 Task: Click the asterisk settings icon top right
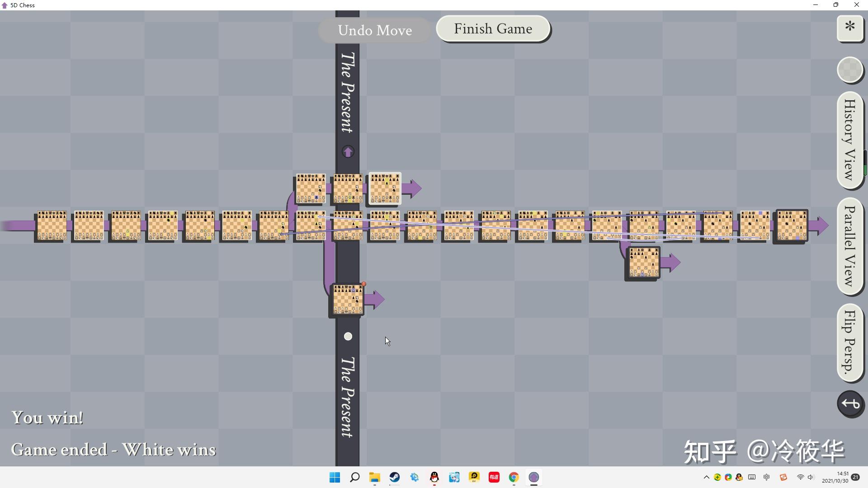pyautogui.click(x=850, y=28)
